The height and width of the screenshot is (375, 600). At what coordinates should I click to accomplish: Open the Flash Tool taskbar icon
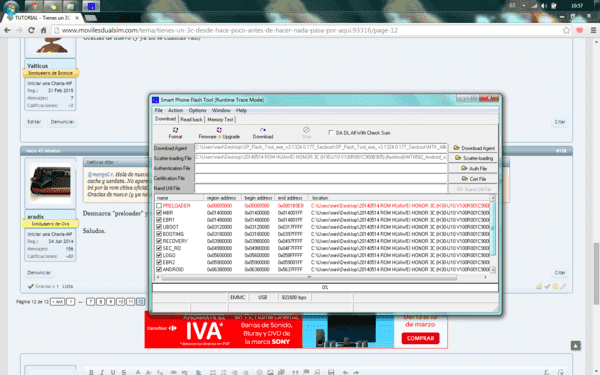coord(91,6)
